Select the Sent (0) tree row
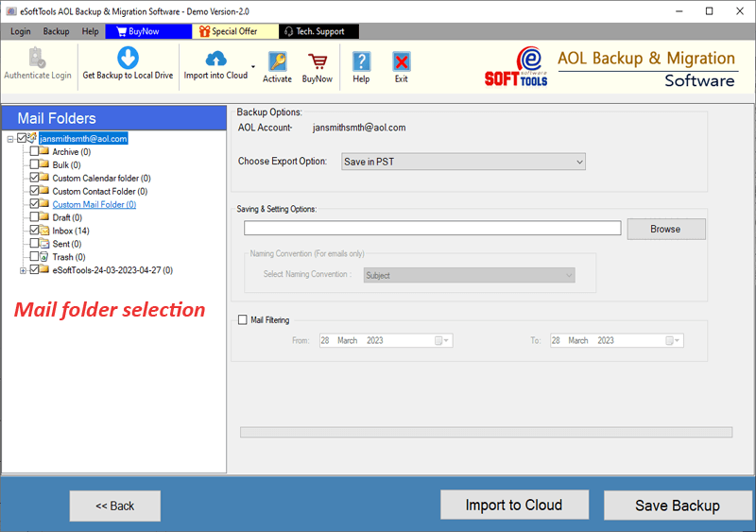 pos(67,244)
